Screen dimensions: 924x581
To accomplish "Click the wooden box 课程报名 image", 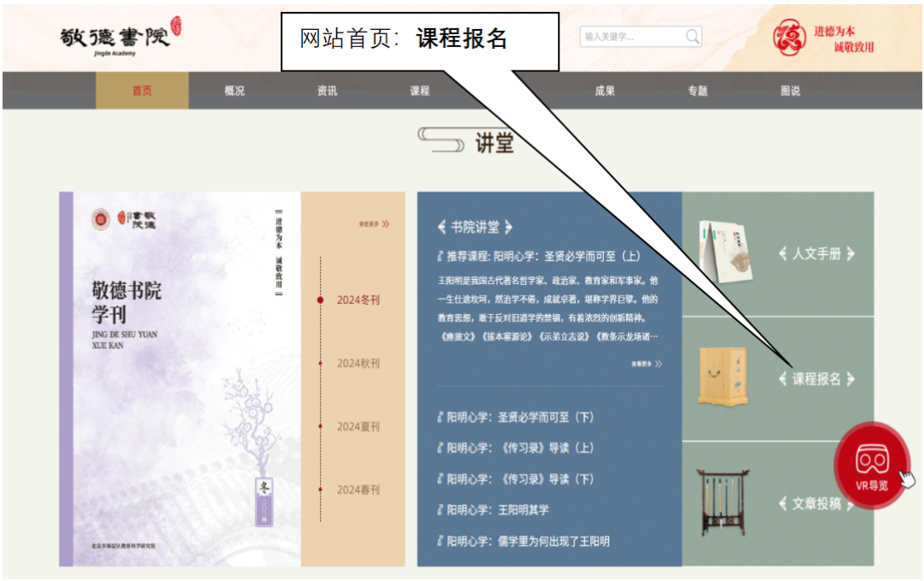I will click(723, 376).
